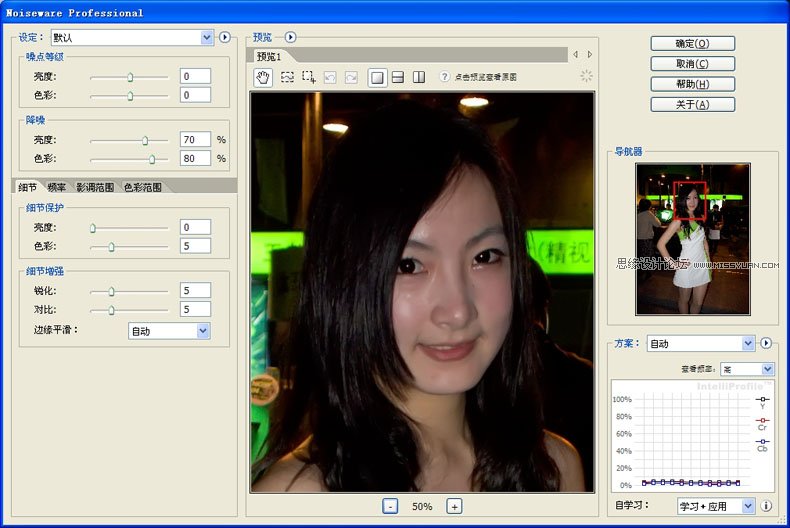
Task: Click the 降噪 亮度 slider handle
Action: pyautogui.click(x=145, y=140)
